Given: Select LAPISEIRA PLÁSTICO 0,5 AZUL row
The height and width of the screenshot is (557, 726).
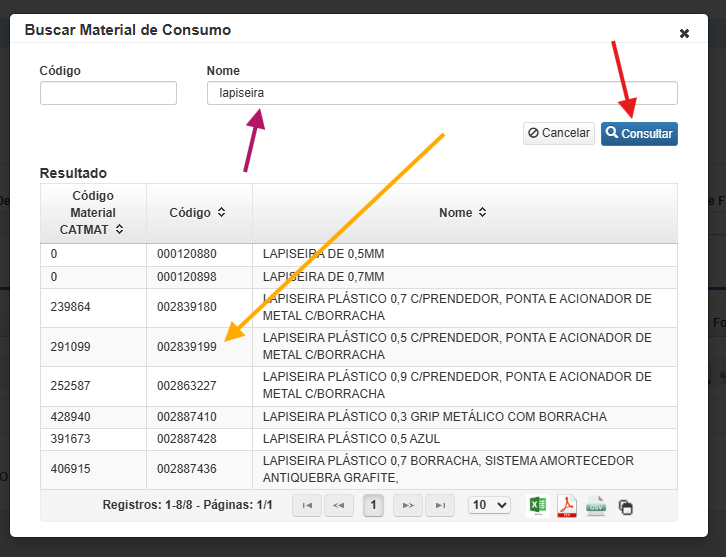Looking at the screenshot, I should (351, 439).
